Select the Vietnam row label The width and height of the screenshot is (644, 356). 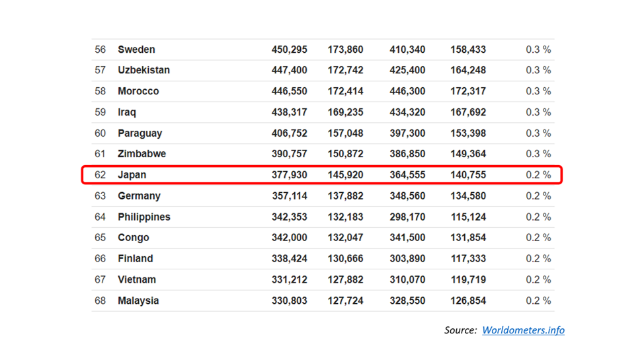click(137, 280)
